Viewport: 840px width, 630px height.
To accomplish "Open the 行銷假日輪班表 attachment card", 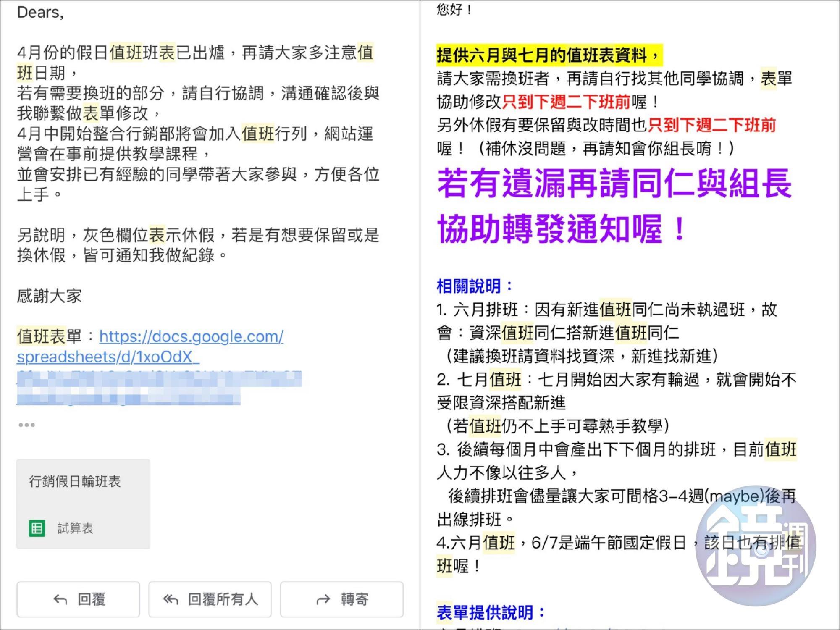I will (83, 504).
